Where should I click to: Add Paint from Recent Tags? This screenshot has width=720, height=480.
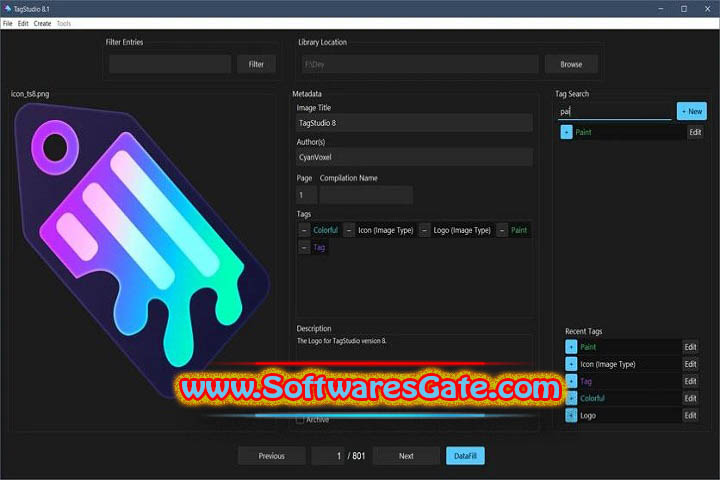click(571, 347)
